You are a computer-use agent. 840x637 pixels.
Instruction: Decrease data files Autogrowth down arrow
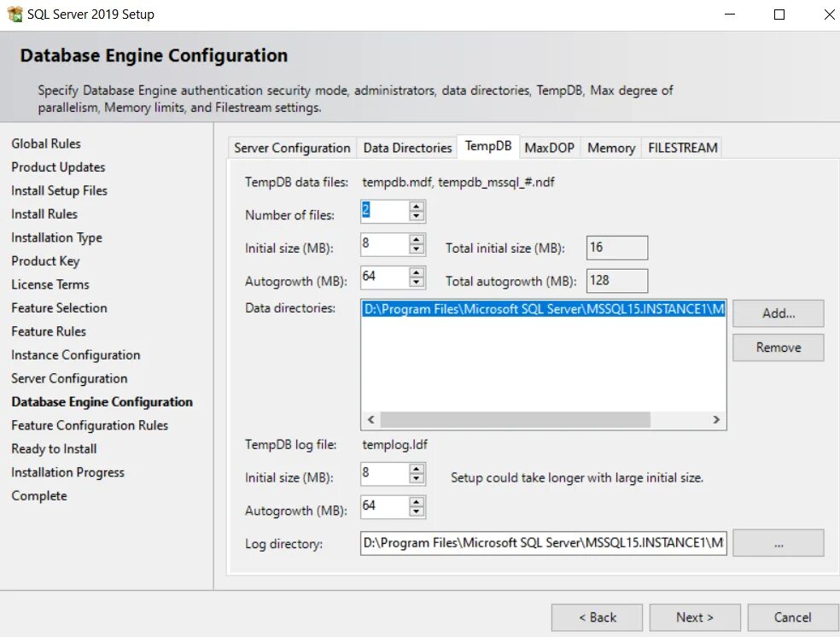click(x=417, y=283)
